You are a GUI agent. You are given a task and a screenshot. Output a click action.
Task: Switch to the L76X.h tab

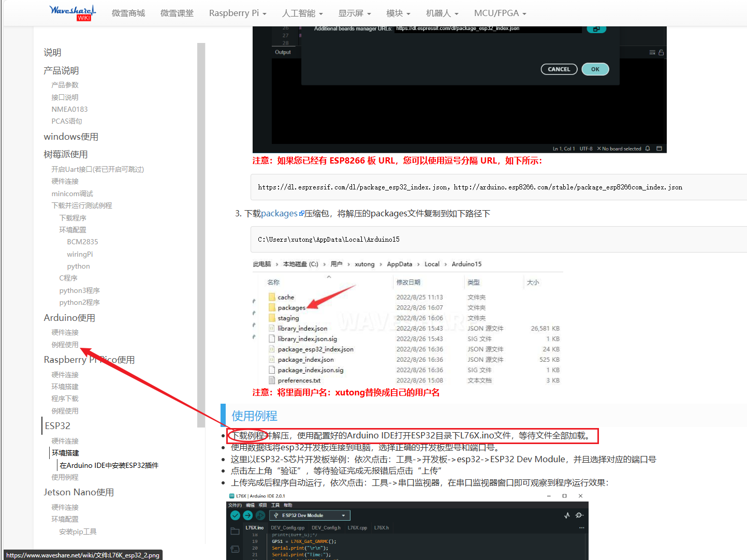[x=382, y=528]
